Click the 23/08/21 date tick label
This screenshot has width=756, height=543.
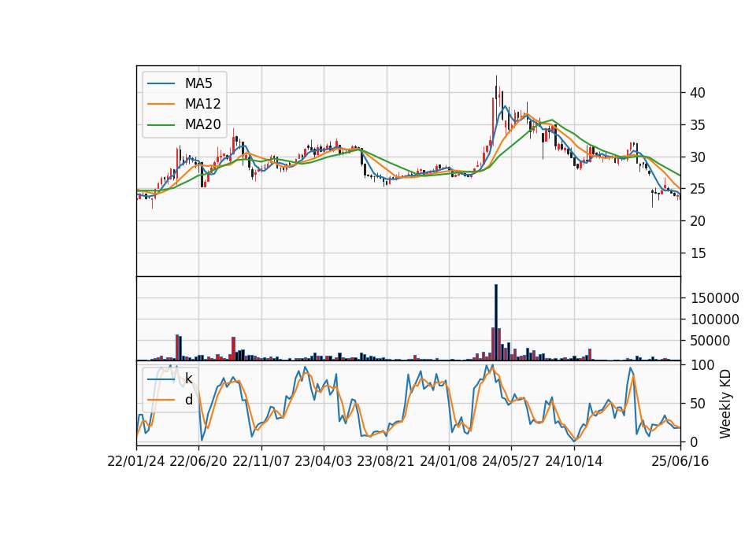[386, 462]
